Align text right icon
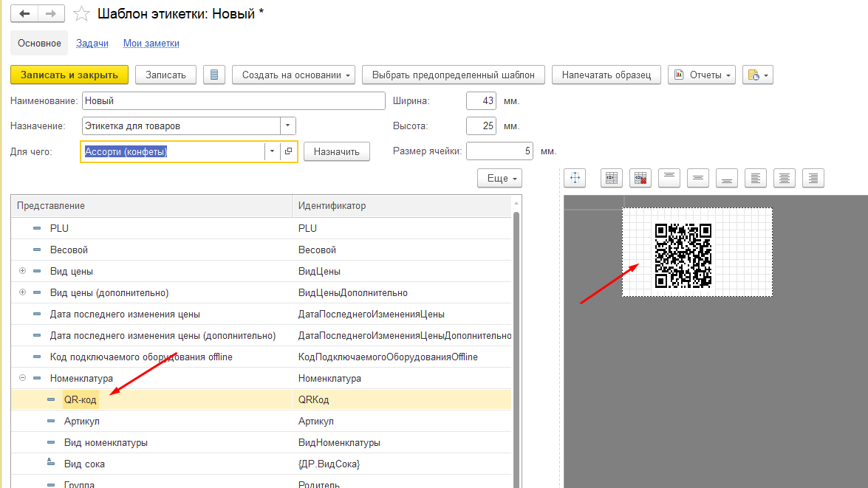The image size is (868, 488). click(x=813, y=178)
